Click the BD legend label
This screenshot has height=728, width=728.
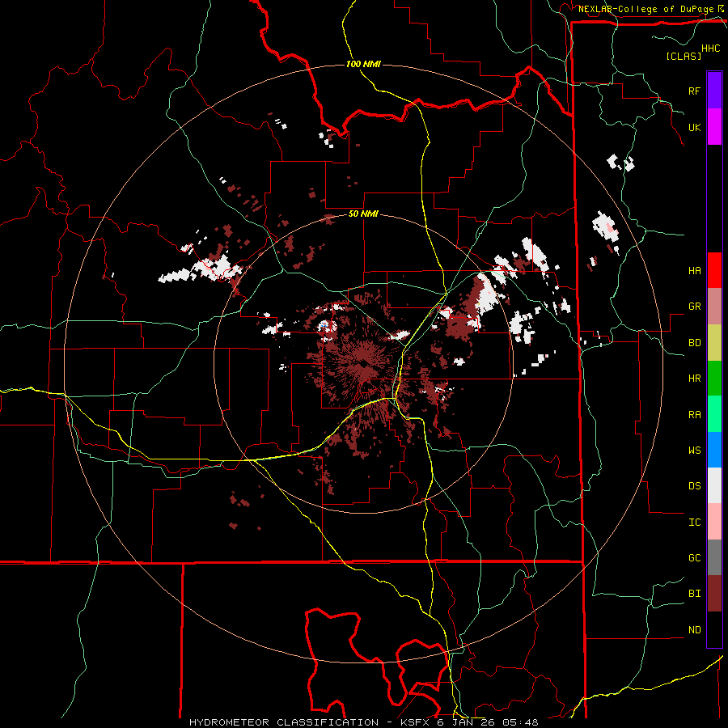coord(694,343)
